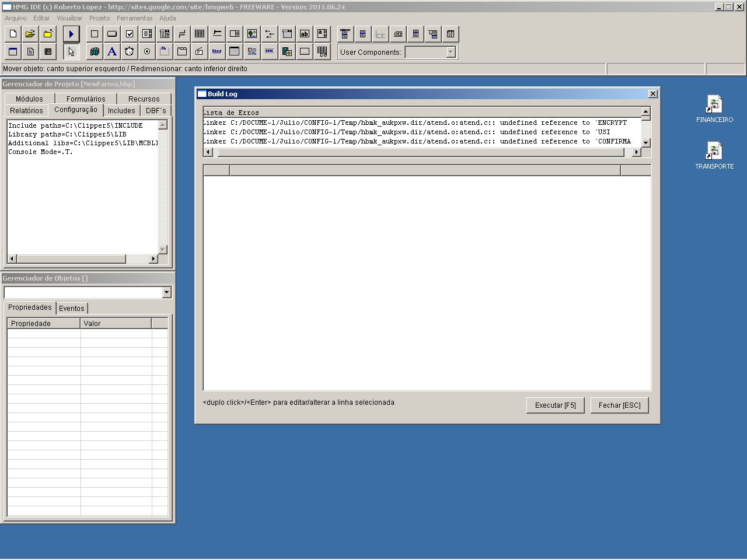Viewport: 747px width, 560px height.
Task: Toggle the object selection pointer tool
Action: (x=71, y=52)
